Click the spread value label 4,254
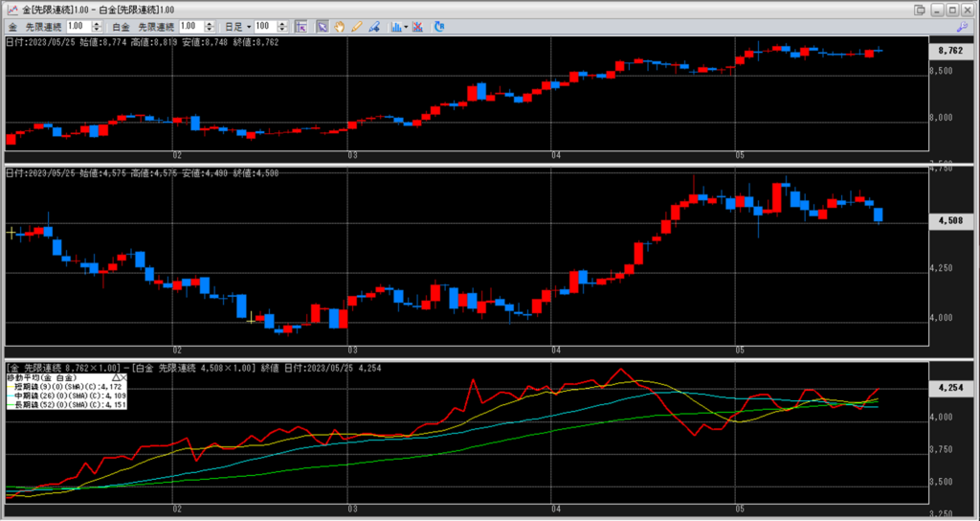The image size is (980, 521). pyautogui.click(x=950, y=388)
